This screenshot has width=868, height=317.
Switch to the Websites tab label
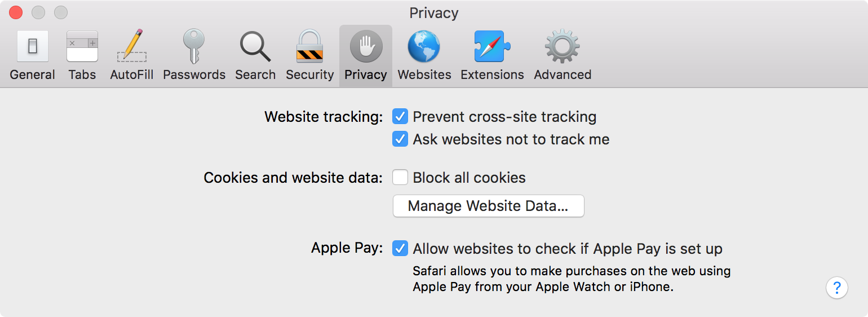click(424, 74)
